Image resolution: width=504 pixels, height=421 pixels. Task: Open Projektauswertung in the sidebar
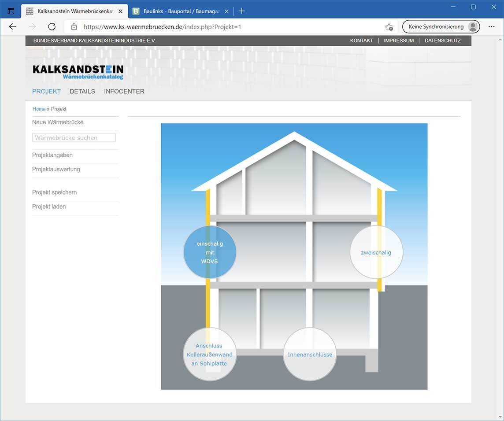pyautogui.click(x=56, y=169)
